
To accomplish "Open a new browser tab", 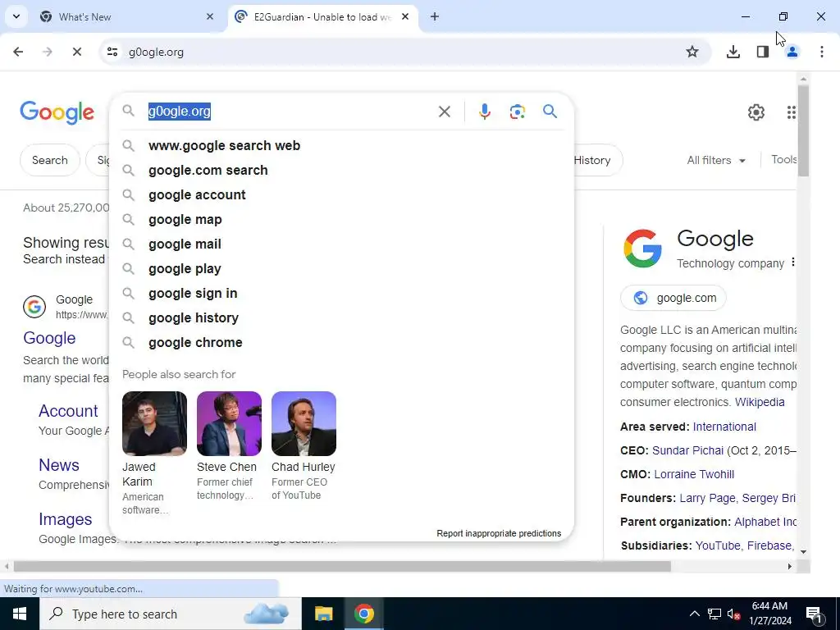I will pos(435,16).
